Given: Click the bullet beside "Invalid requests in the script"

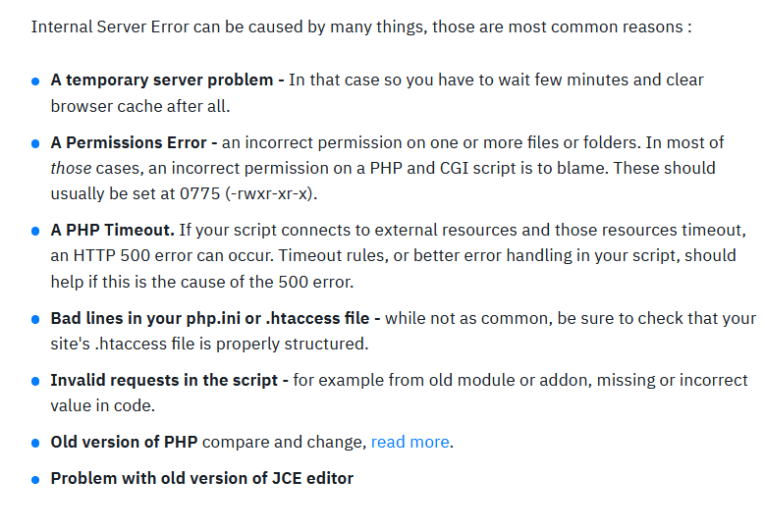Looking at the screenshot, I should click(x=36, y=382).
